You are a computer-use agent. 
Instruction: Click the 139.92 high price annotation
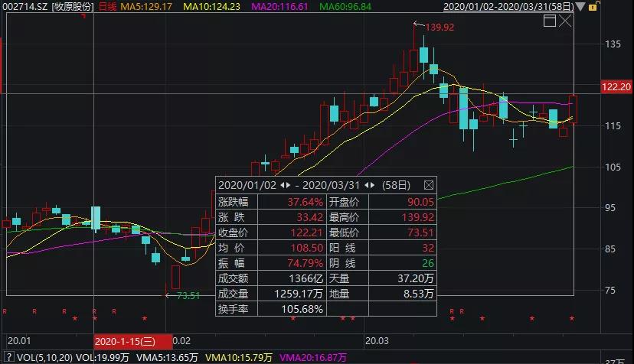tap(440, 28)
